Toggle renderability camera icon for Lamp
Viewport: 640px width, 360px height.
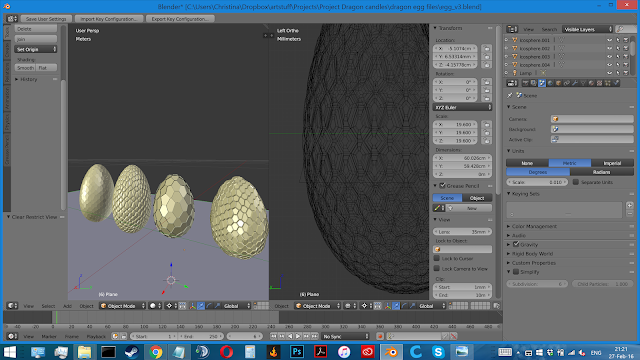pyautogui.click(x=626, y=73)
